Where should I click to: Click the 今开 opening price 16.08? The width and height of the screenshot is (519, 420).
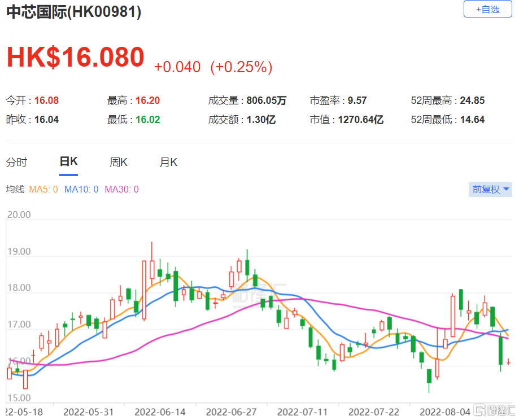(x=47, y=100)
